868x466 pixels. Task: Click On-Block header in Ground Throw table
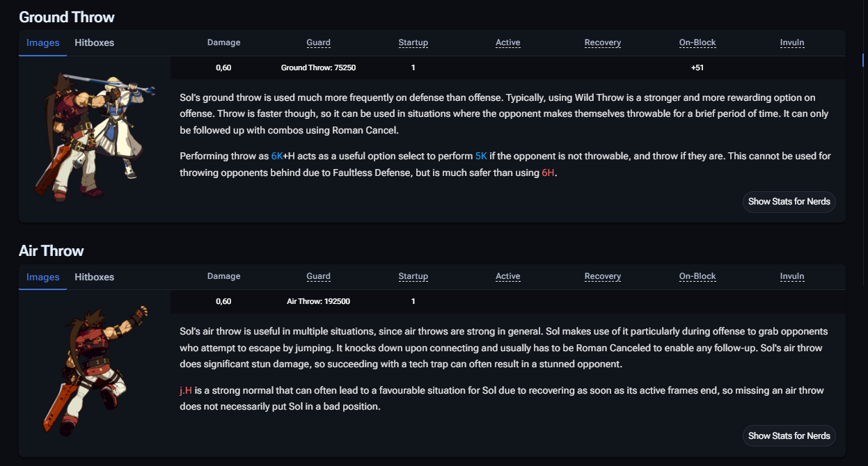pyautogui.click(x=697, y=42)
